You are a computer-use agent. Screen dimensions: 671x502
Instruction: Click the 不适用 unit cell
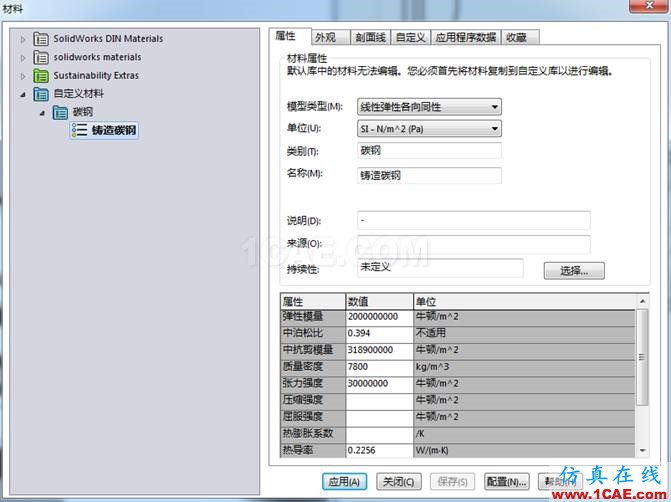pos(525,333)
